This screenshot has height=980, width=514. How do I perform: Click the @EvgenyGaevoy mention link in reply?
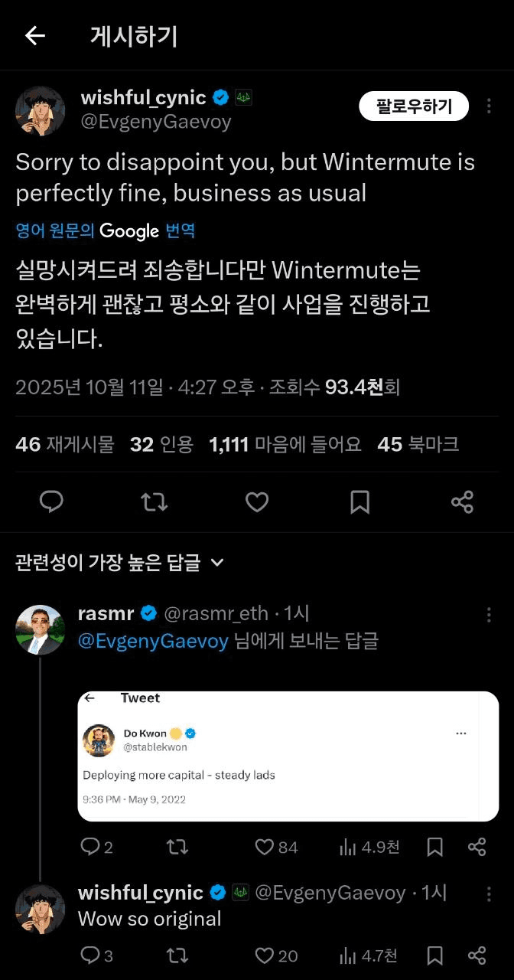[x=153, y=641]
